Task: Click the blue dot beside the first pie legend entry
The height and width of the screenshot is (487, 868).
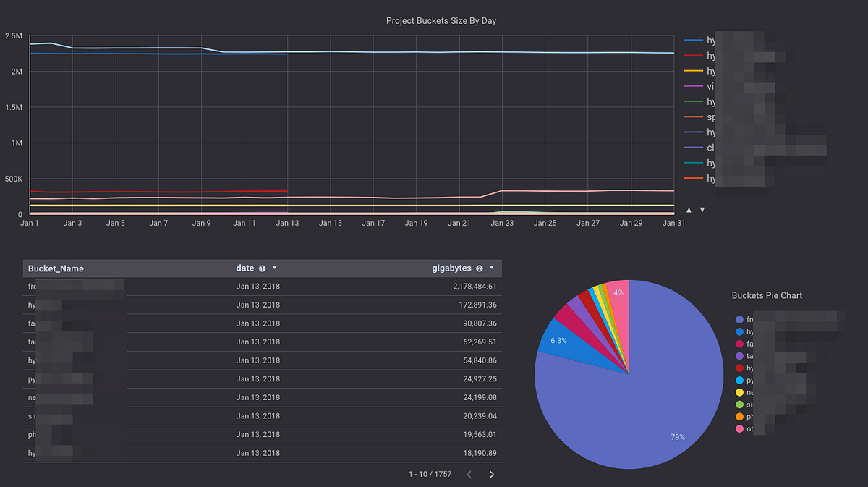Action: [739, 319]
